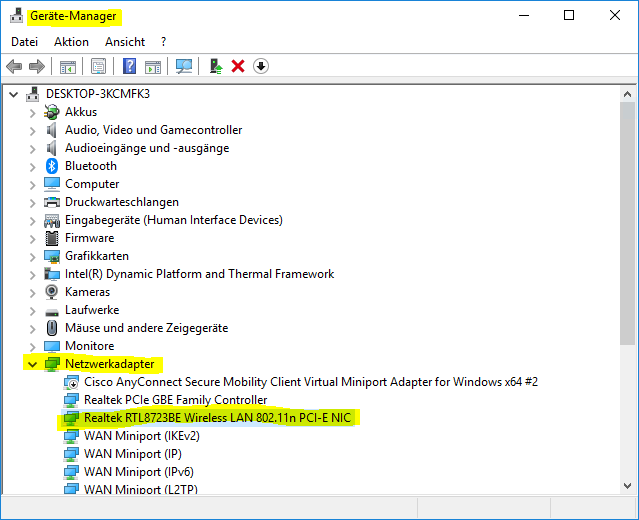Screen dimensions: 639x520
Task: Select the Cisco AnyConnect virtual adapter entry
Action: point(311,382)
